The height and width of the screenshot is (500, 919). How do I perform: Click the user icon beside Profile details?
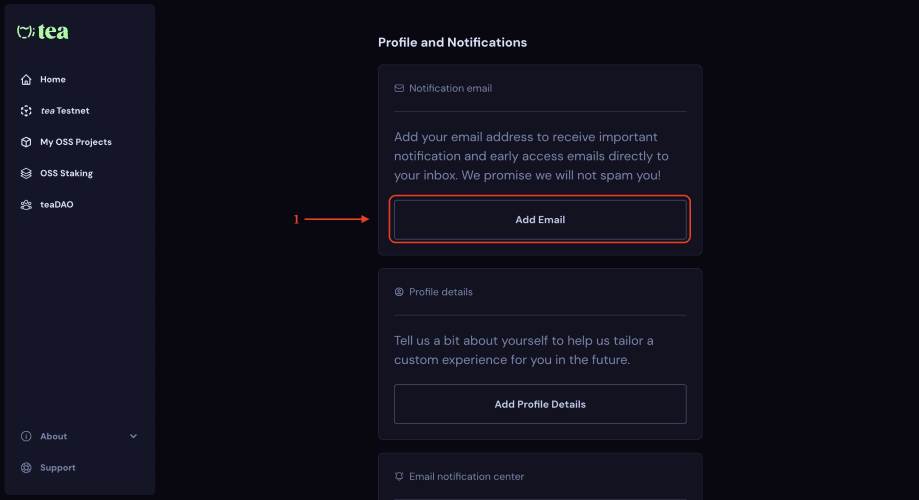pos(399,292)
